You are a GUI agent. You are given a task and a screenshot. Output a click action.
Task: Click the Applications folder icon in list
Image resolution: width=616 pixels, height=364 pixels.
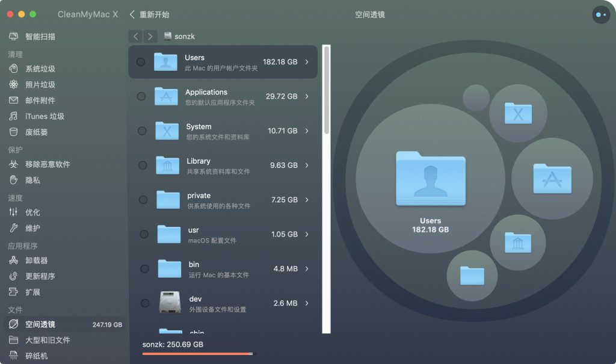pyautogui.click(x=166, y=96)
